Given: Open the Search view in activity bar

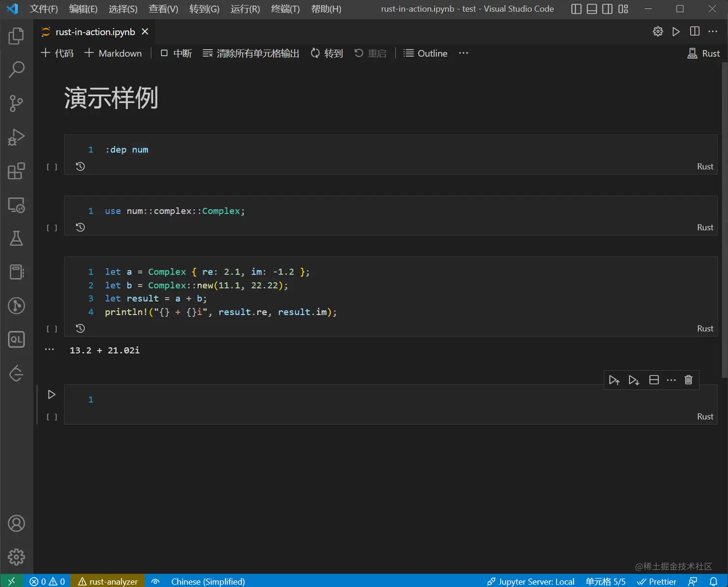Looking at the screenshot, I should click(16, 70).
